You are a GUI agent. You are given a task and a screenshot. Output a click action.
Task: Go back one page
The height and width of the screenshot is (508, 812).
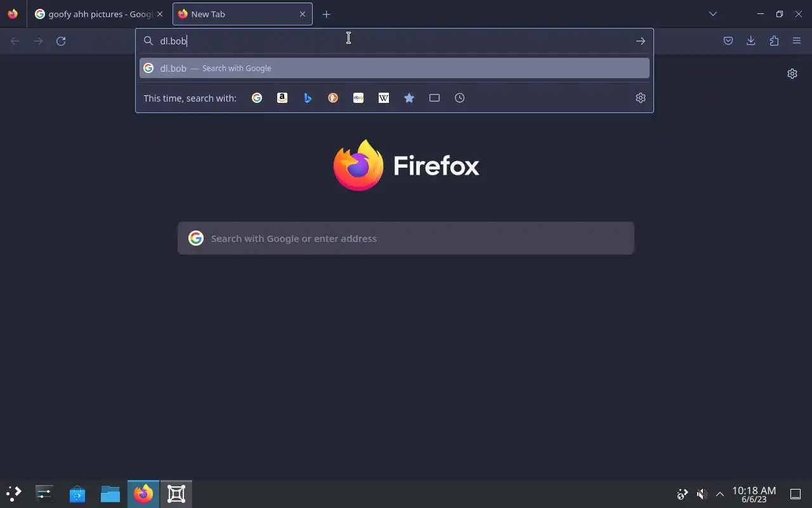click(15, 41)
